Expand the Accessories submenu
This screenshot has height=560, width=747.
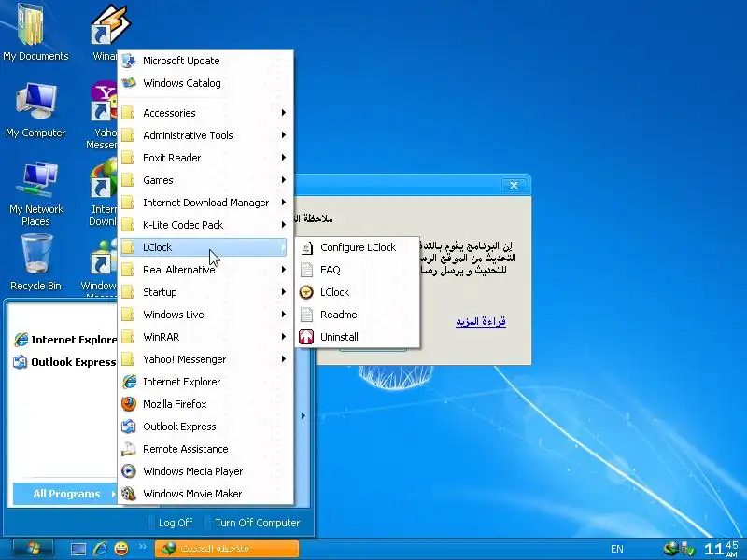point(204,113)
